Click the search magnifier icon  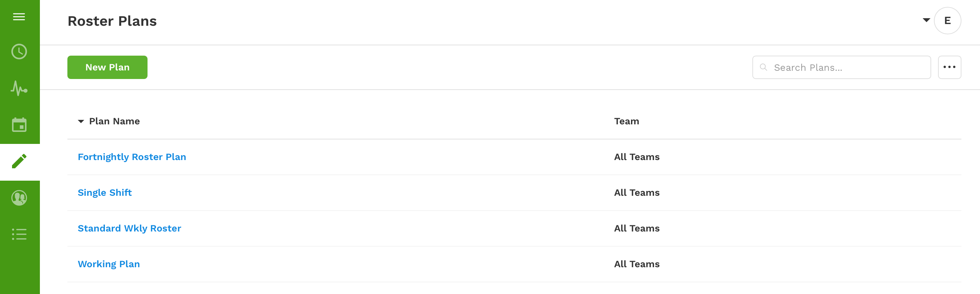(x=763, y=67)
